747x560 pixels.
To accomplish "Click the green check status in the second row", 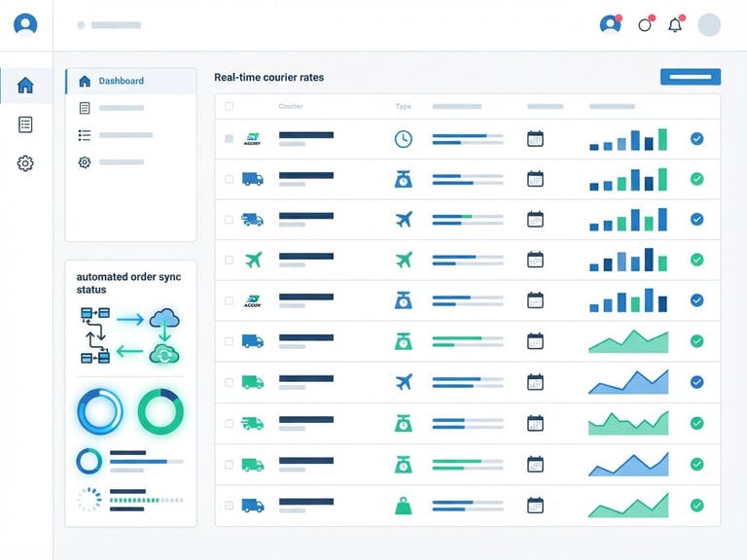I will tap(697, 179).
